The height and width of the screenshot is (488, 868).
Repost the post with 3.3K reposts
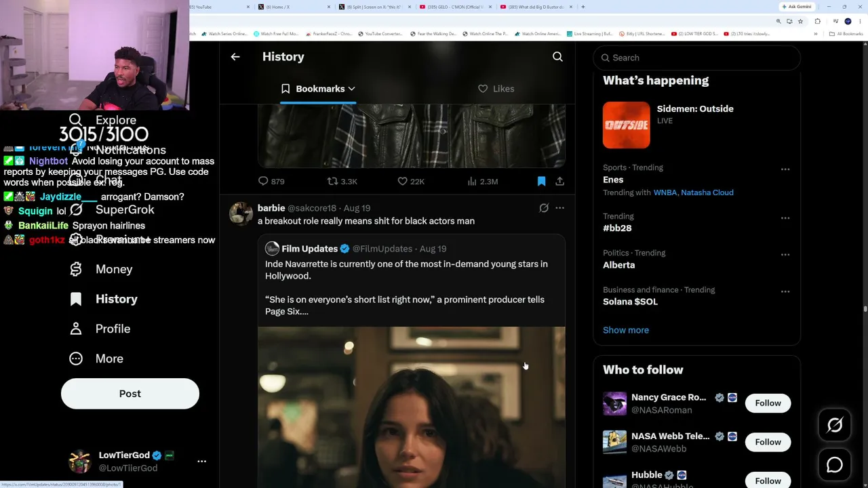(342, 182)
